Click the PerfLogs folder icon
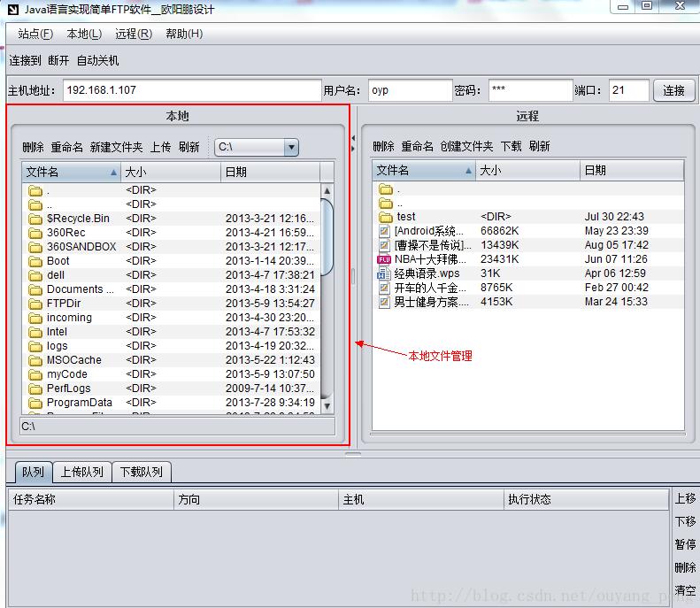Image resolution: width=700 pixels, height=608 pixels. tap(35, 389)
